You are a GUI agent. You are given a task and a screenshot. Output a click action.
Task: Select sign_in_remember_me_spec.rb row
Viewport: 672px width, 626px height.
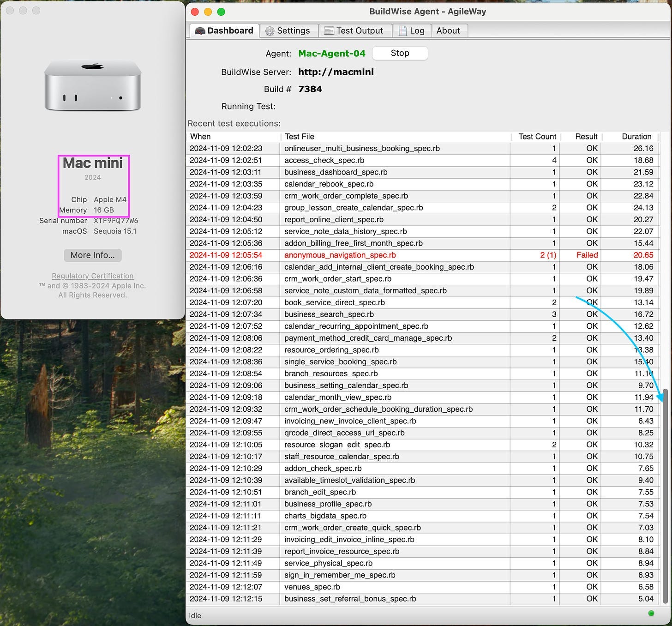pyautogui.click(x=422, y=575)
